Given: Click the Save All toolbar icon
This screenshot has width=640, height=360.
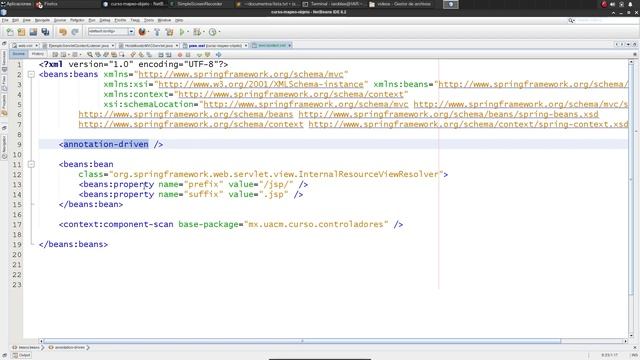Looking at the screenshot, I should (x=45, y=32).
